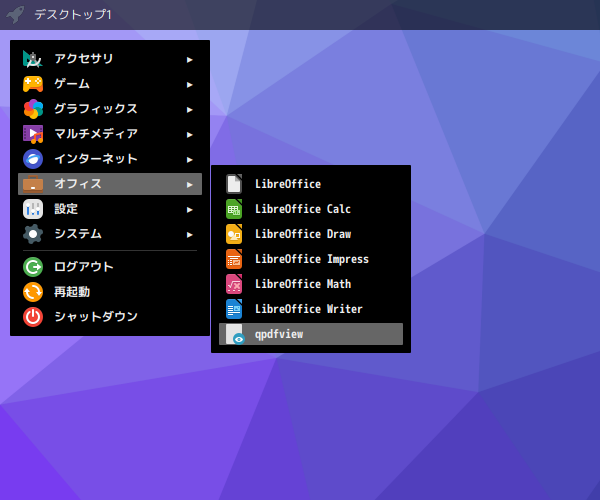This screenshot has width=600, height=500.
Task: Click the アクセサリ category icon
Action: (33, 59)
